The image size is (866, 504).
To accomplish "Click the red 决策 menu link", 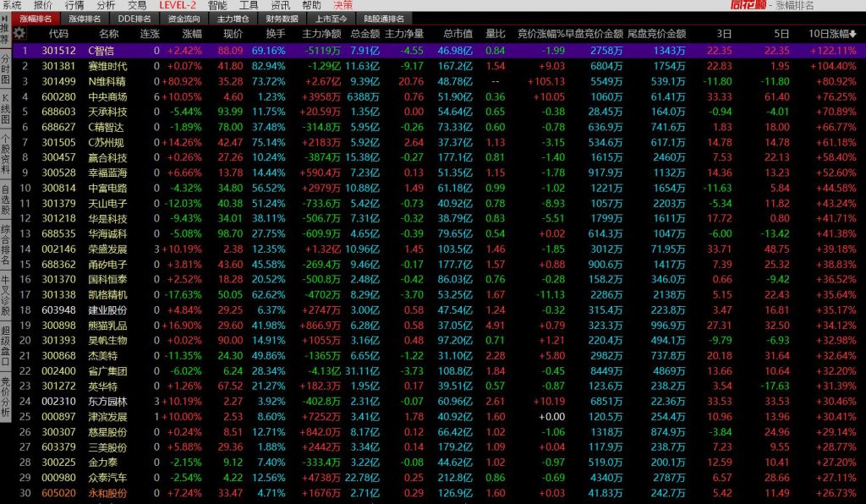I will tap(343, 5).
